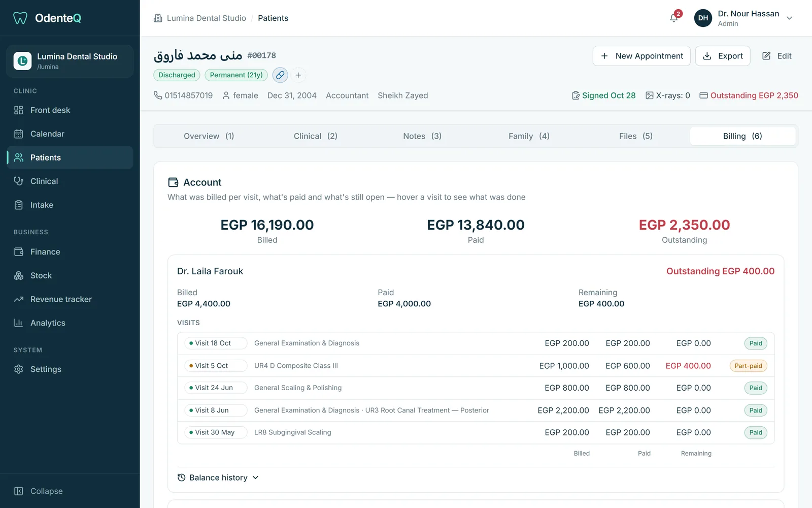Click the Permanent (21y) tag
This screenshot has width=812, height=508.
(236, 75)
